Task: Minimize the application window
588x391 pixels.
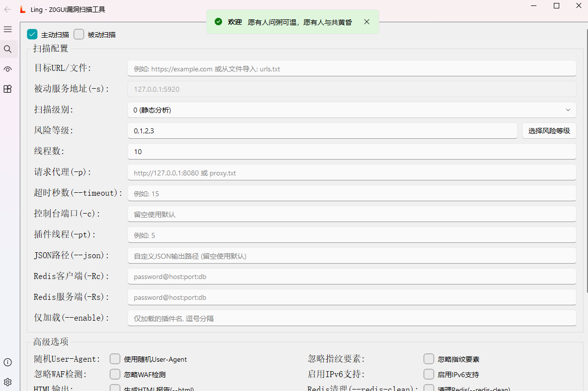Action: [534, 5]
